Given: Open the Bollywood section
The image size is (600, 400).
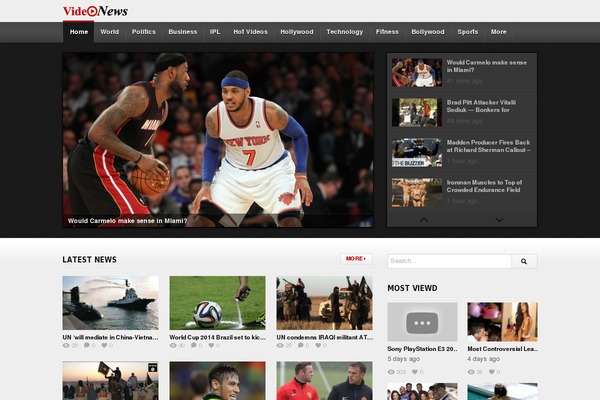Looking at the screenshot, I should tap(428, 32).
